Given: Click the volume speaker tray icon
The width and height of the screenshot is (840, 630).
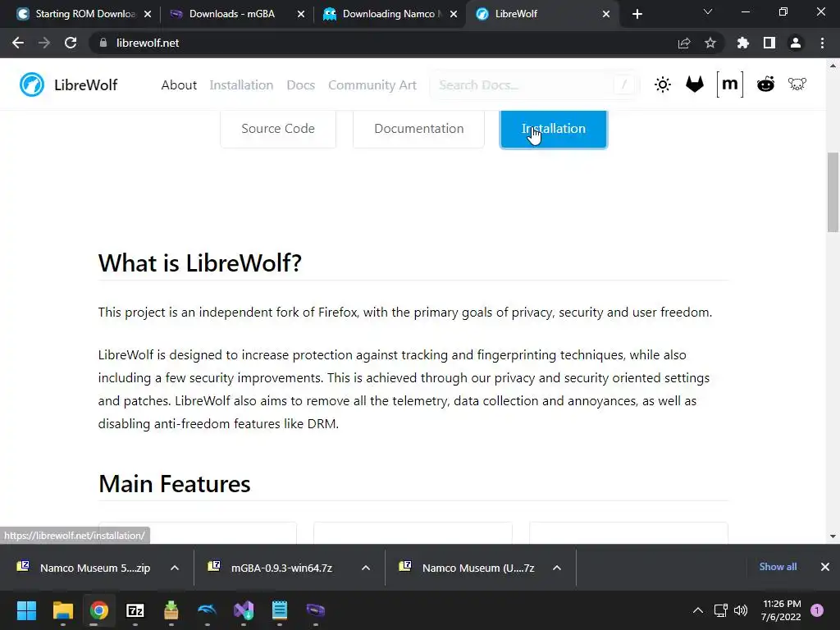Looking at the screenshot, I should pos(741,610).
